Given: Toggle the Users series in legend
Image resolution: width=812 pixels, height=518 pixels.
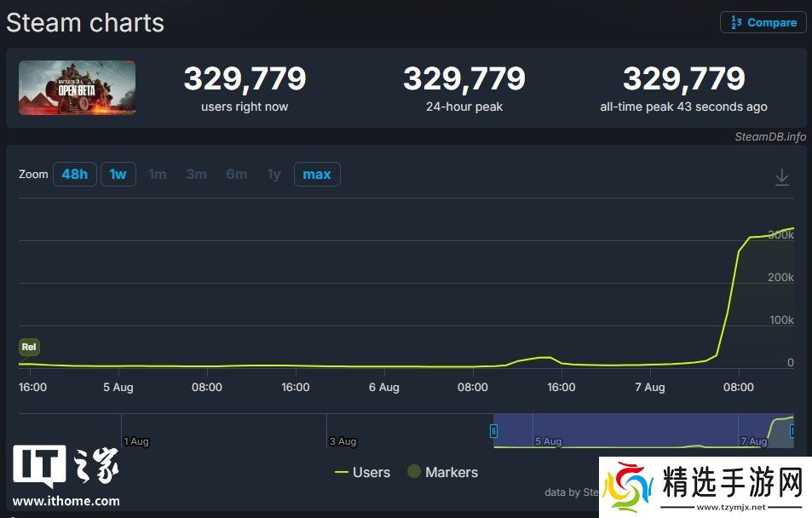Looking at the screenshot, I should pyautogui.click(x=362, y=472).
